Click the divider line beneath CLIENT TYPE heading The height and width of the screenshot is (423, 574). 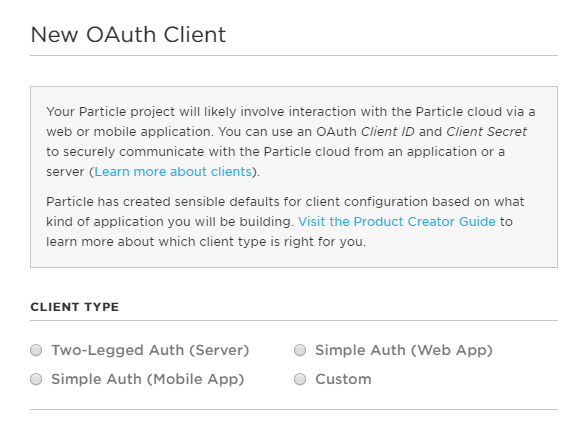point(294,321)
